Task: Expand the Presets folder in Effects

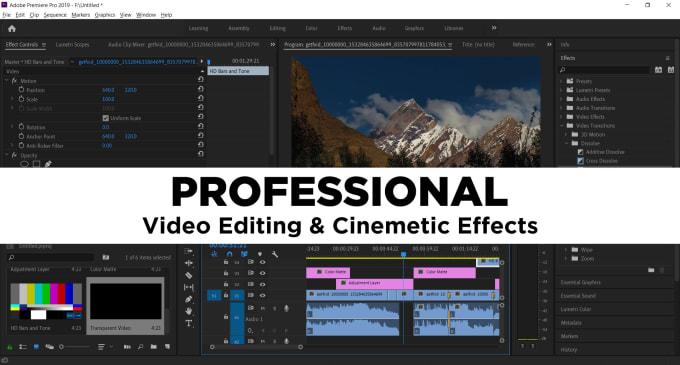Action: coord(562,81)
